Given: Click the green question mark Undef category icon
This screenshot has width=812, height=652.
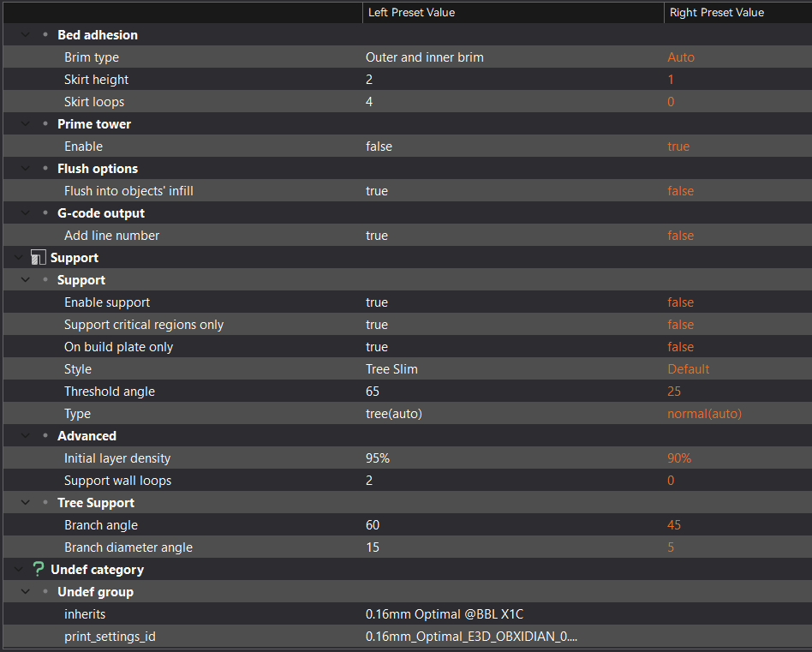Looking at the screenshot, I should pos(38,569).
